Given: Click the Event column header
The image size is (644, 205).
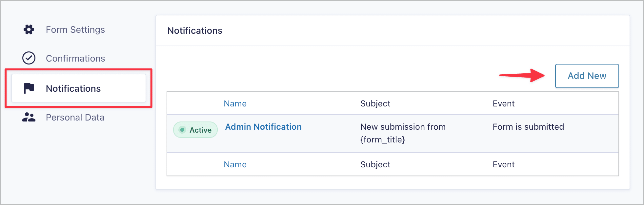Looking at the screenshot, I should pyautogui.click(x=504, y=103).
